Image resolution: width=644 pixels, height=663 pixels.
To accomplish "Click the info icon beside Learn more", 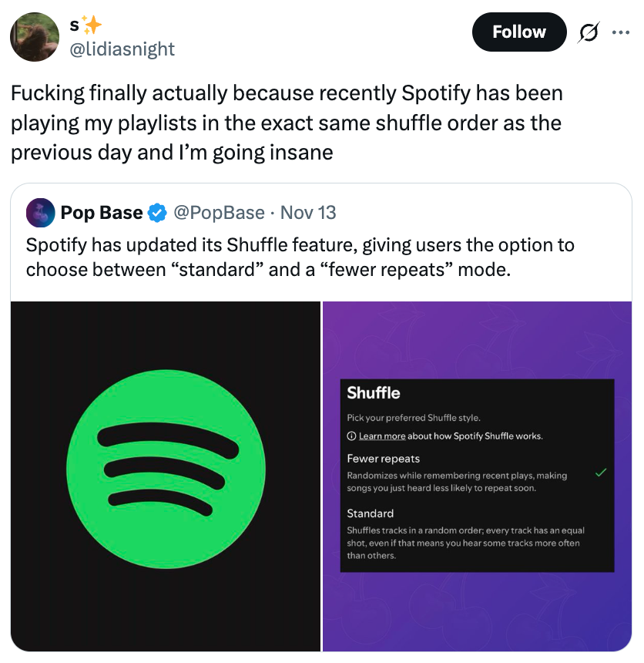I will click(351, 436).
